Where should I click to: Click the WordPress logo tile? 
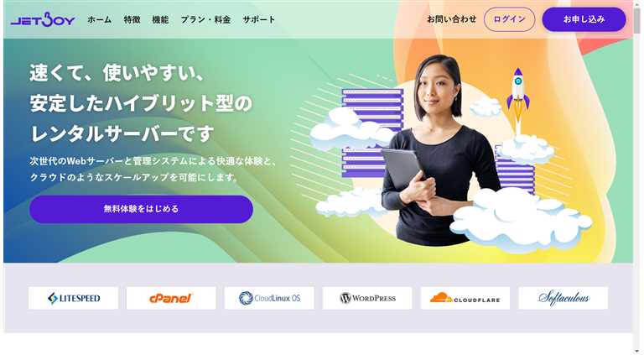pos(367,298)
